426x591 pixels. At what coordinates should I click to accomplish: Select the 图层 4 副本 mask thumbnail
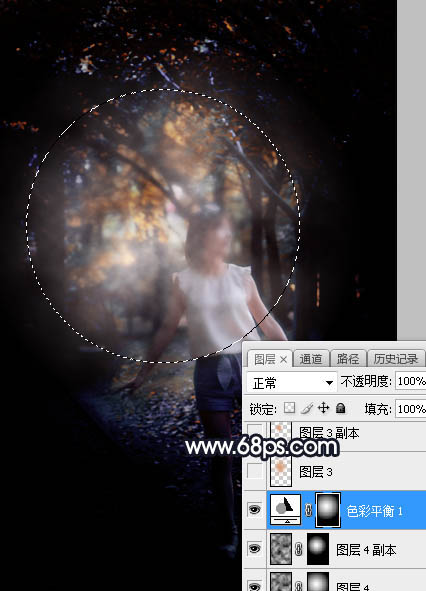318,549
